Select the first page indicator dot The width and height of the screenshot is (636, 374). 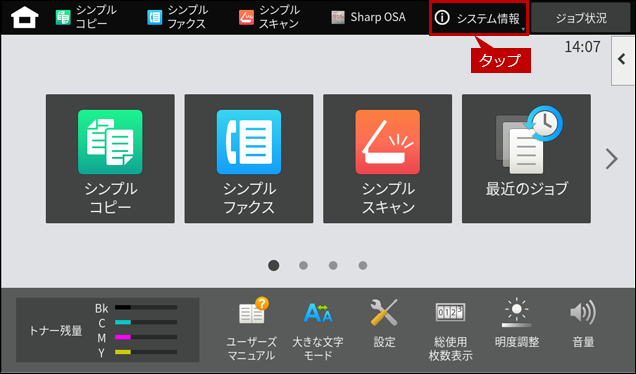click(274, 265)
